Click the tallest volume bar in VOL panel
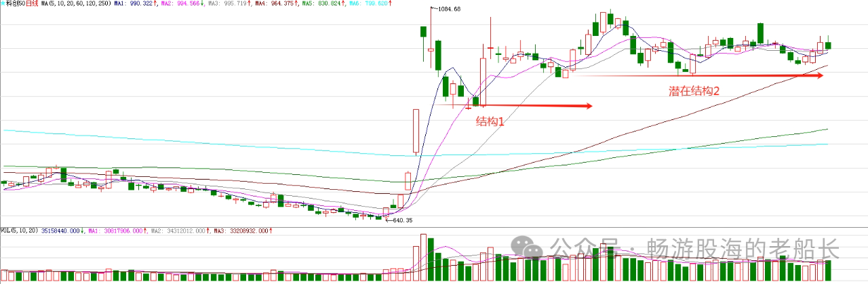The height and width of the screenshot is (284, 868). (x=424, y=257)
